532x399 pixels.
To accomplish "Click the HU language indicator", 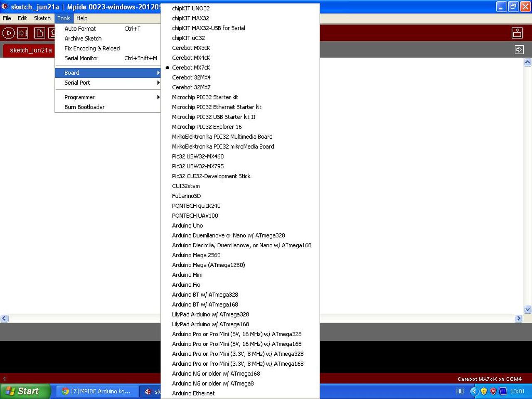I will click(460, 391).
